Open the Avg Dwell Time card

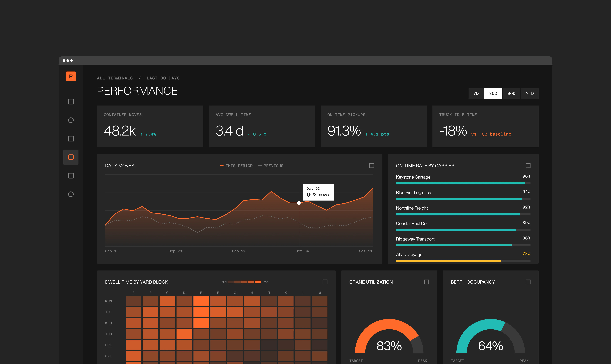262,126
